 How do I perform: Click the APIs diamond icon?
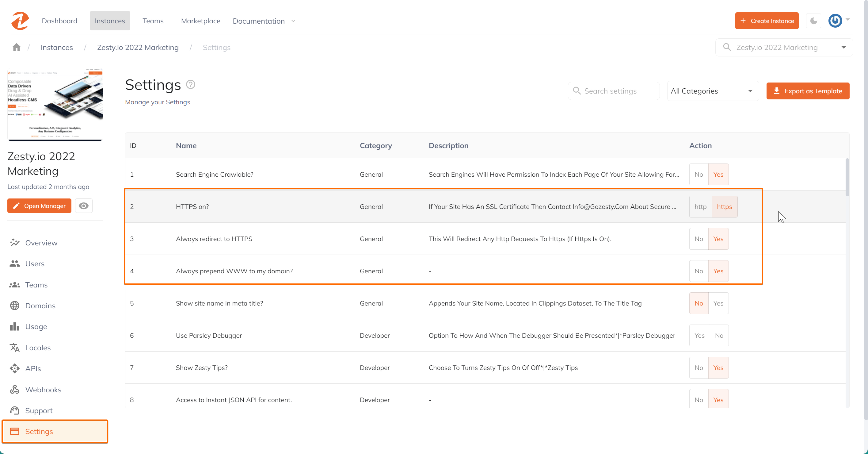[x=14, y=368]
